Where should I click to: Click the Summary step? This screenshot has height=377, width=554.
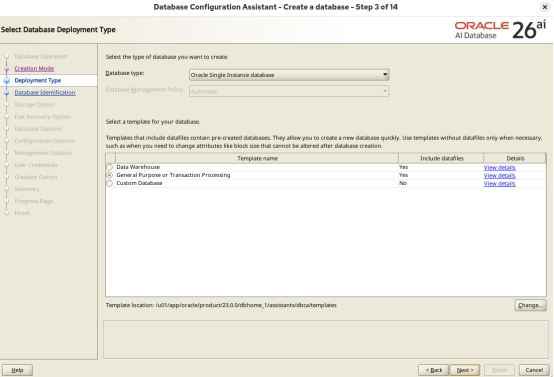click(27, 189)
